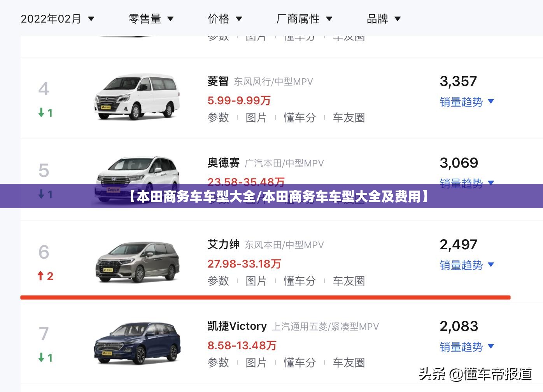The height and width of the screenshot is (392, 543).
Task: Expand 销量趋势 for 凯捷Victory
Action: click(x=467, y=347)
